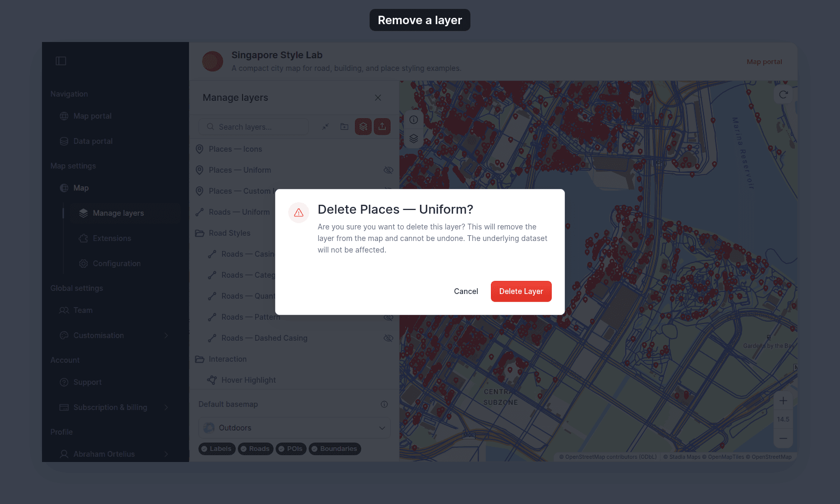Image resolution: width=840 pixels, height=504 pixels.
Task: Click the map refresh icon
Action: (783, 94)
